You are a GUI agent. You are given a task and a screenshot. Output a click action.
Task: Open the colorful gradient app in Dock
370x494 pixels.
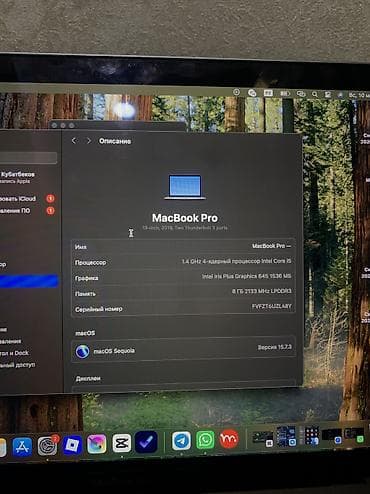pos(97,444)
